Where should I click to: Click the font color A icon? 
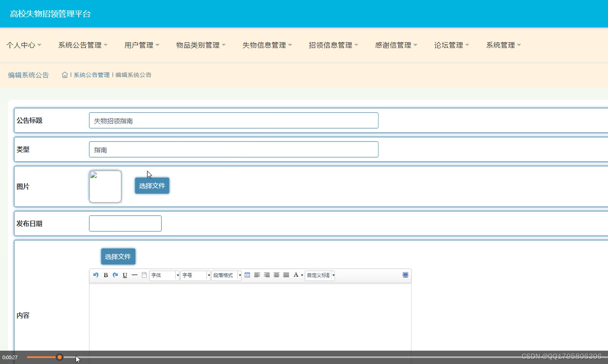296,275
